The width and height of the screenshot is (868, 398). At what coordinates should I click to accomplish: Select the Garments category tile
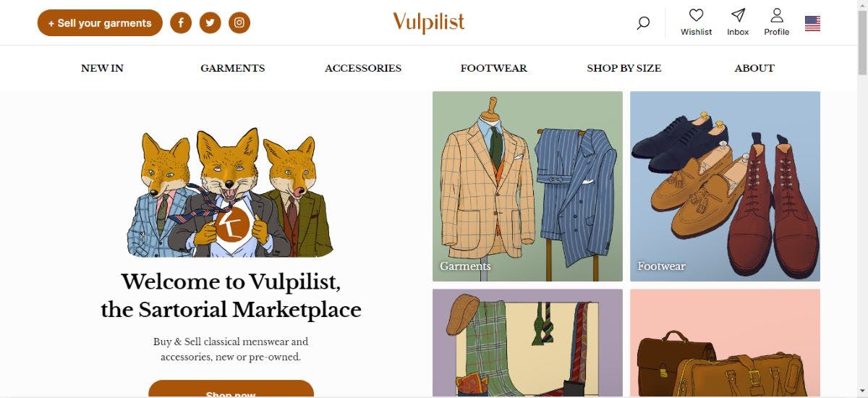coord(527,186)
